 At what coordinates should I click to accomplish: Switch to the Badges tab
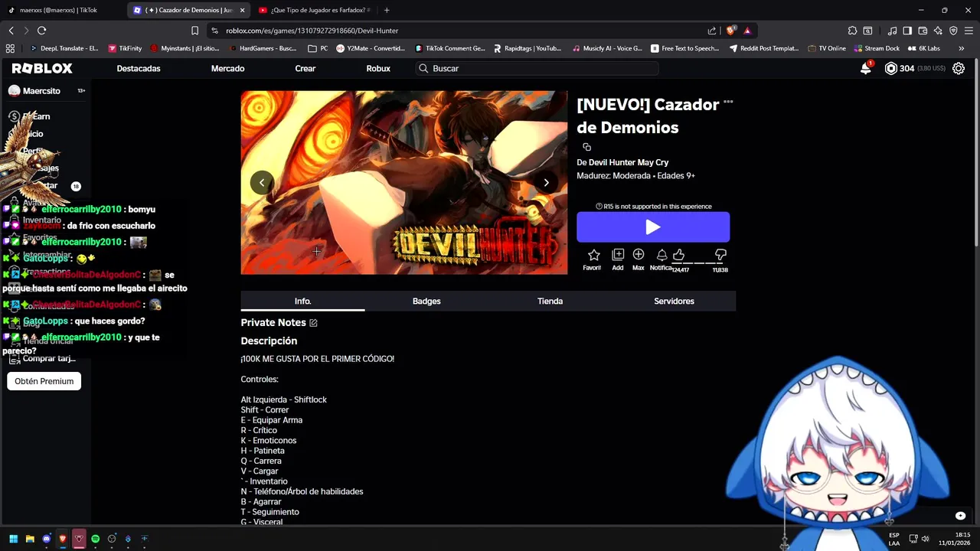426,301
